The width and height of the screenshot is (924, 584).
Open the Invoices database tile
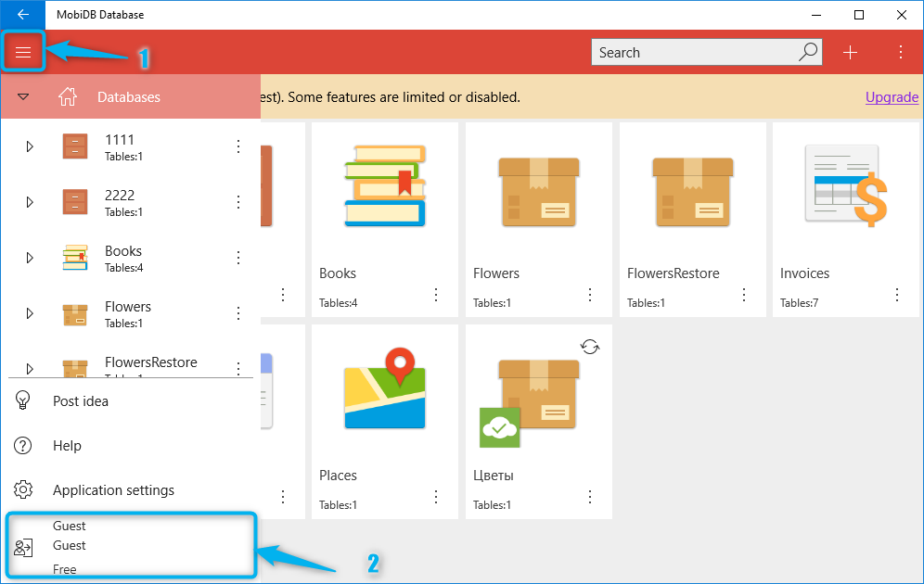846,220
